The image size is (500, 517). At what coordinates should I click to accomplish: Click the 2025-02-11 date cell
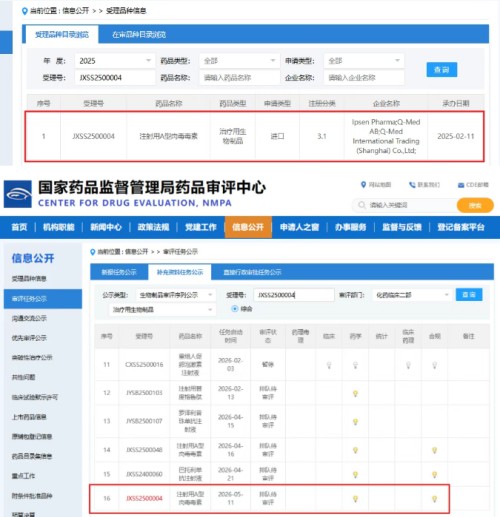(x=456, y=136)
